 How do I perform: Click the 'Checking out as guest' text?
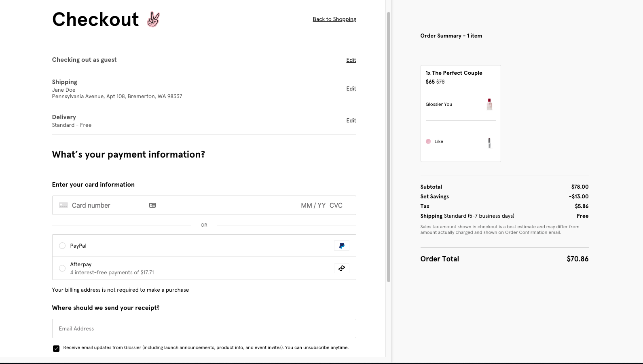pyautogui.click(x=84, y=60)
